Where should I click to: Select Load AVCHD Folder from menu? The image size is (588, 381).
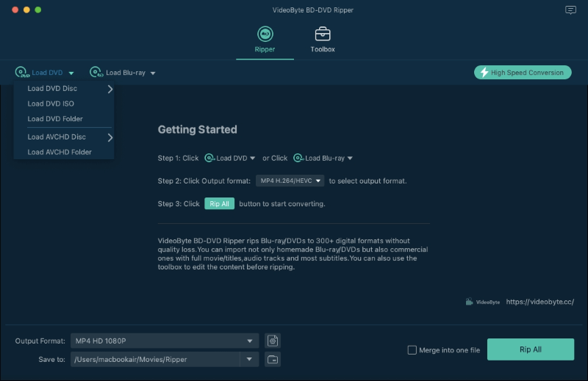coord(64,152)
